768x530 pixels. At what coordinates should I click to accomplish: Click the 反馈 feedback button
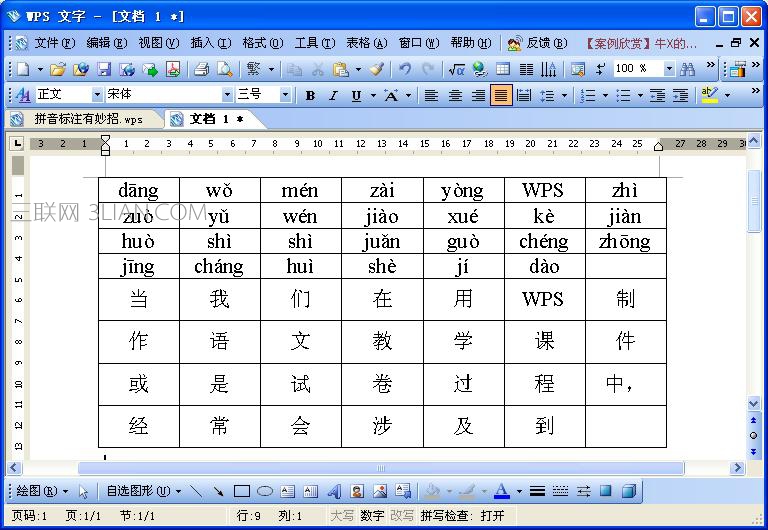click(537, 43)
